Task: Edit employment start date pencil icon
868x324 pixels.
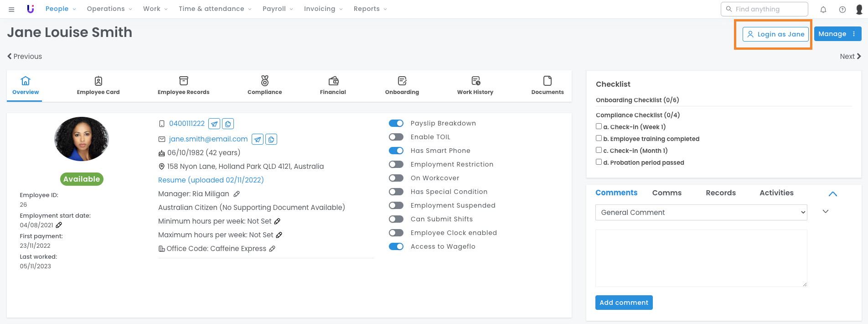Action: point(59,225)
